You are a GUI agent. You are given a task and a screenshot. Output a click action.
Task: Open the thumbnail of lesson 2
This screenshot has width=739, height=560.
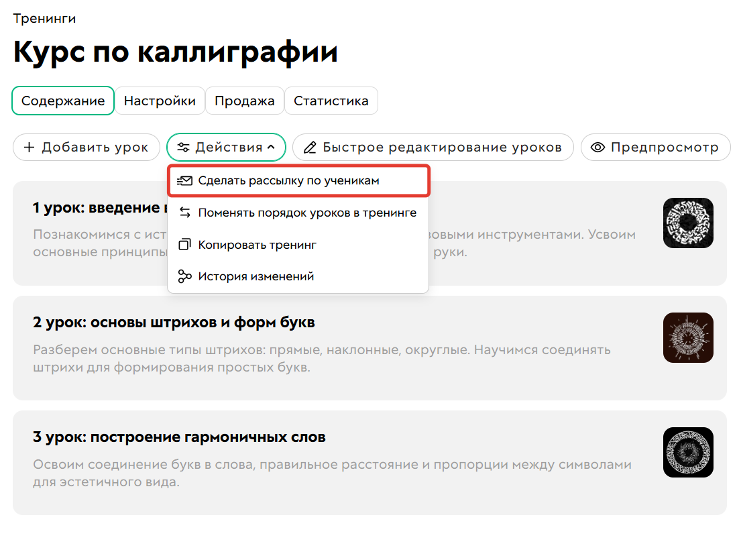point(688,337)
